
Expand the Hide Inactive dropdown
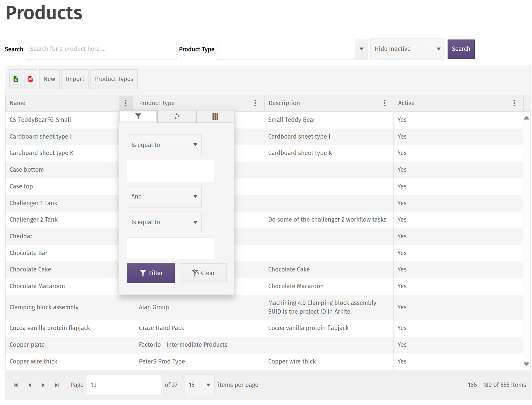click(407, 49)
